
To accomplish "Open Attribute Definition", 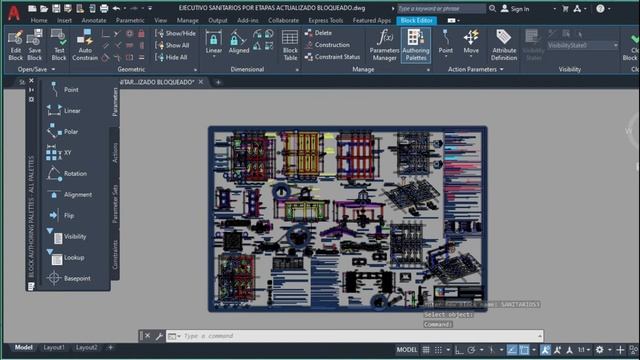I will [x=504, y=45].
